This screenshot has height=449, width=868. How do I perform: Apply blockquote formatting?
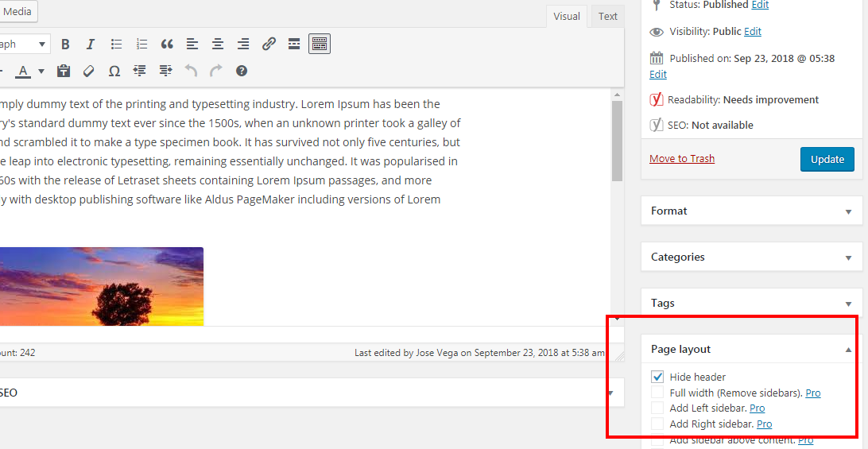click(x=167, y=45)
